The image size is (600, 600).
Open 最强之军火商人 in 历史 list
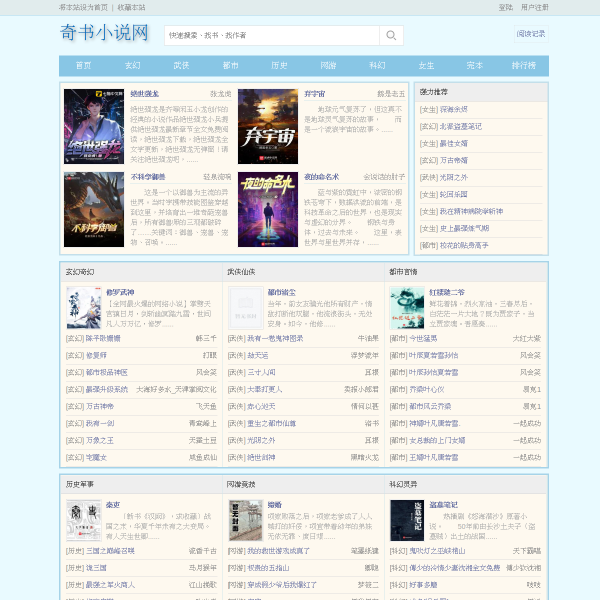click(x=110, y=585)
